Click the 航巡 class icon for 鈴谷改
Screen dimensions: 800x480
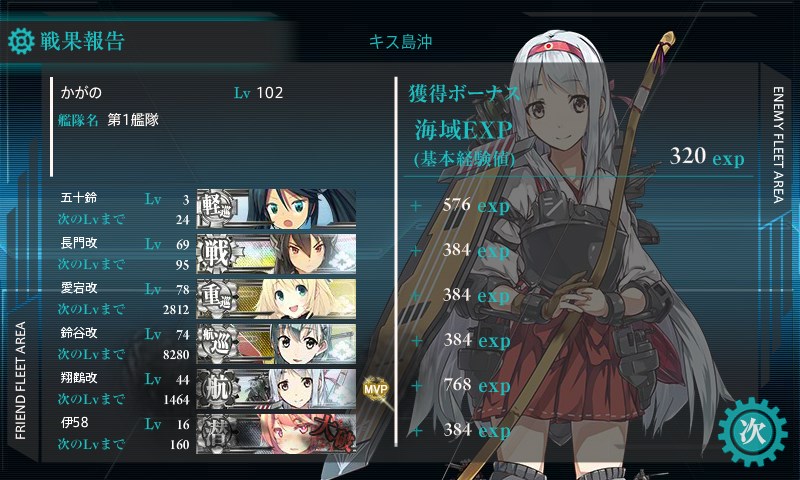tap(217, 343)
